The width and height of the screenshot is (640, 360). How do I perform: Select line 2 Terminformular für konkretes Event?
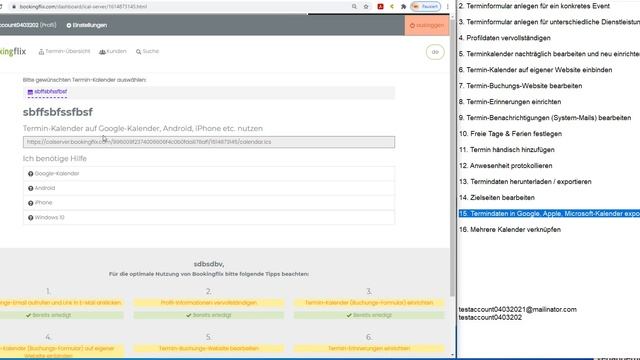(x=534, y=6)
